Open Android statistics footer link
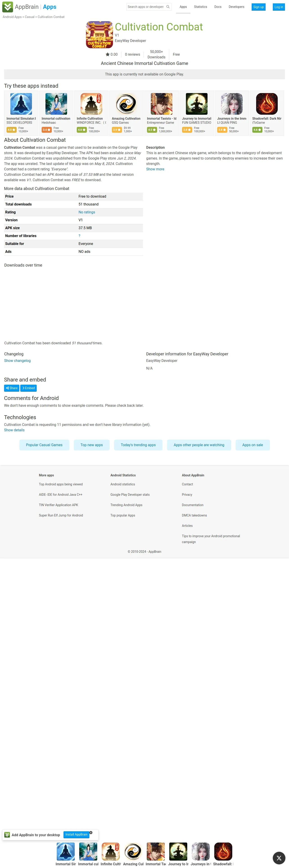The width and height of the screenshot is (289, 868). pyautogui.click(x=123, y=484)
